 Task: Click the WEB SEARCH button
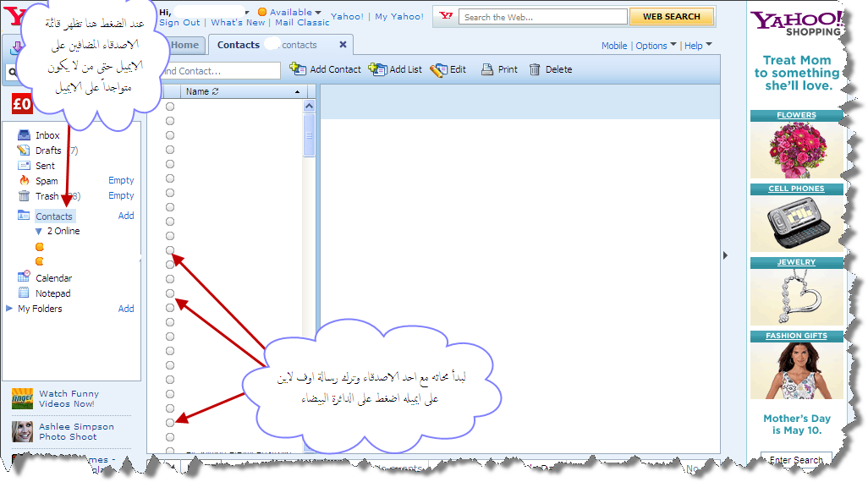pos(672,17)
